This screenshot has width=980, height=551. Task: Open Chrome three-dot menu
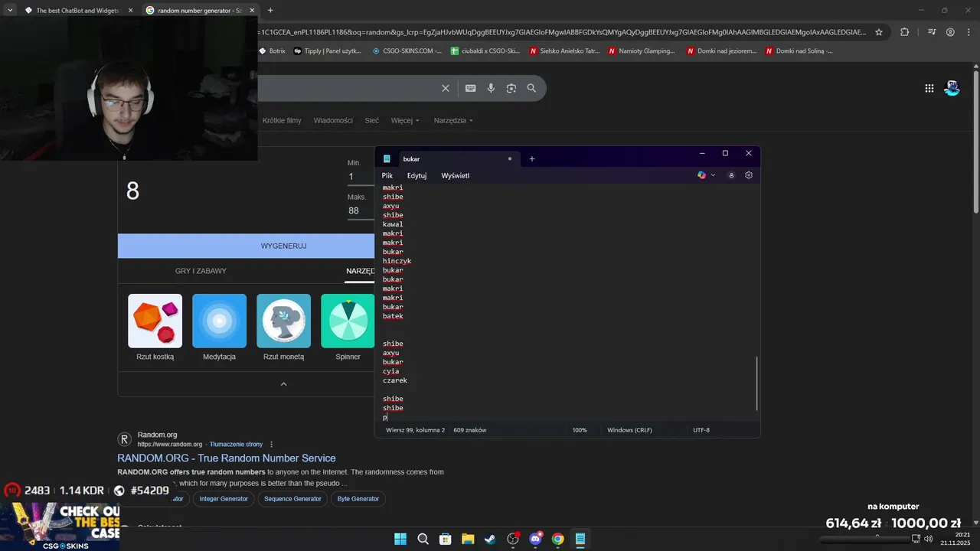coord(969,32)
